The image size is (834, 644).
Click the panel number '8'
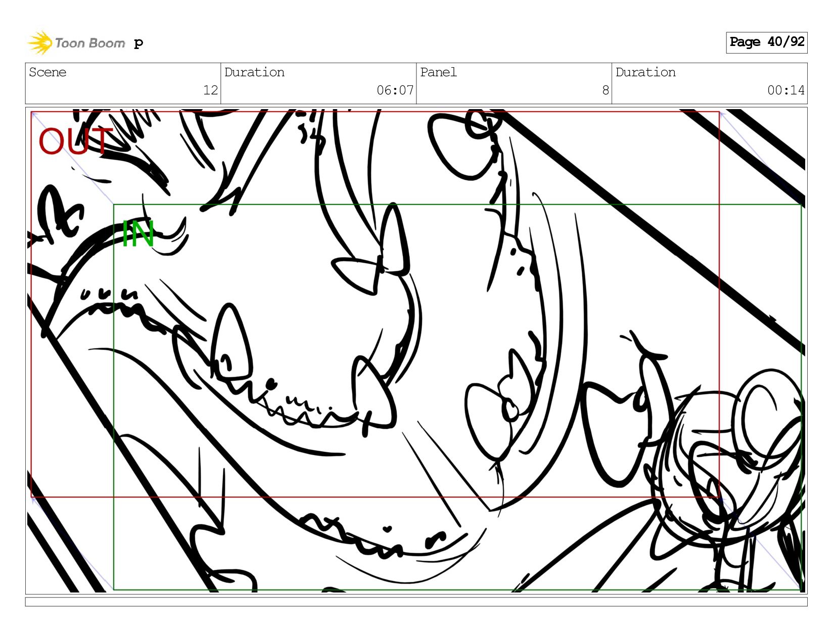[x=606, y=90]
